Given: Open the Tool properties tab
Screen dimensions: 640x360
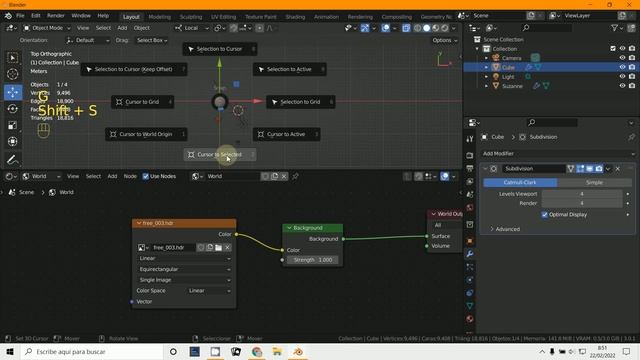Looking at the screenshot, I should (470, 139).
